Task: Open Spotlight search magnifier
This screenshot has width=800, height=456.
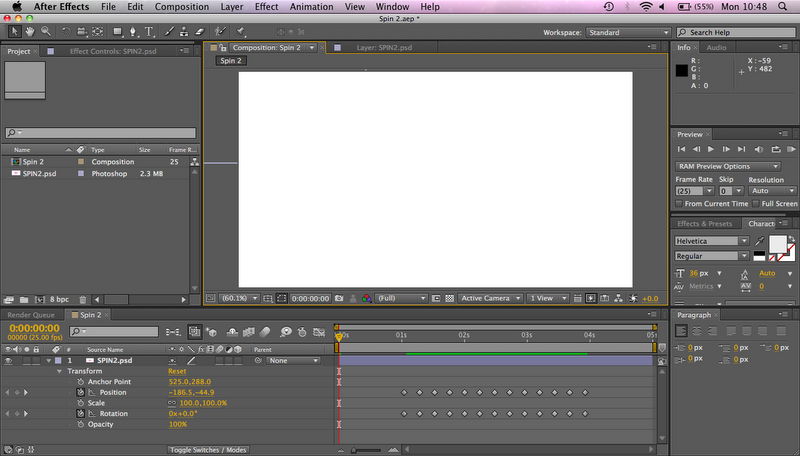Action: (783, 7)
